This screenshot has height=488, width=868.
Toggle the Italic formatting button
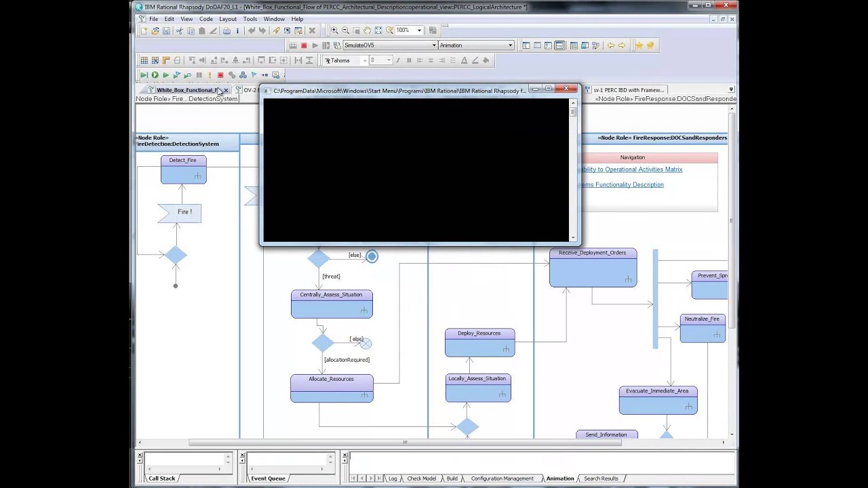397,60
